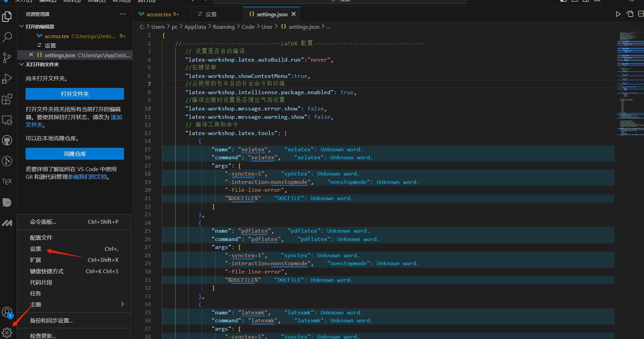Close the settings.json editor tab
Image resolution: width=644 pixels, height=339 pixels.
(294, 14)
